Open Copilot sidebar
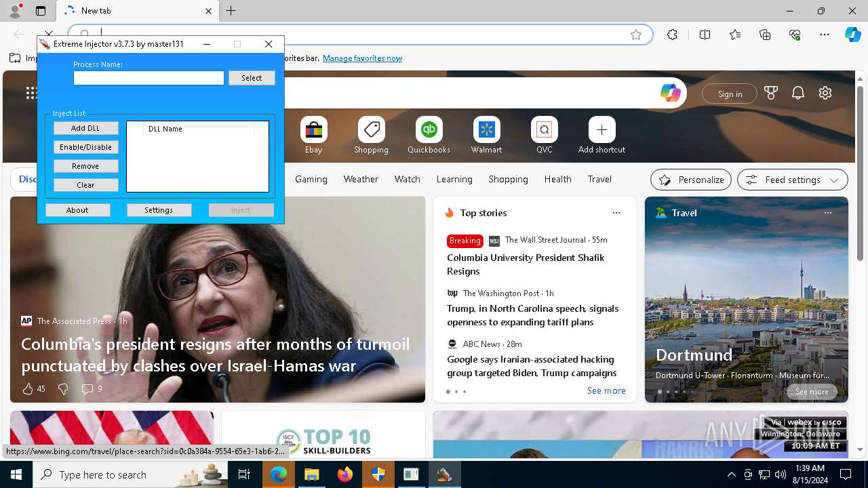Image resolution: width=868 pixels, height=488 pixels. (x=852, y=35)
